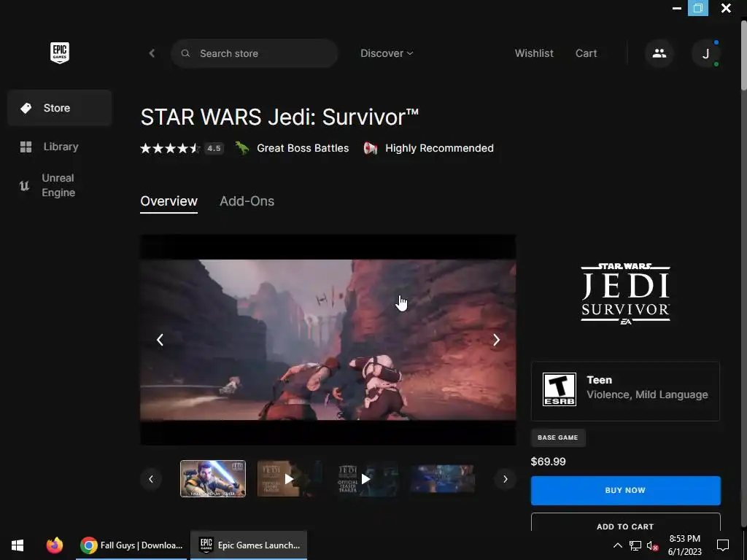This screenshot has width=747, height=560.
Task: Select Library in the sidebar
Action: 60,147
